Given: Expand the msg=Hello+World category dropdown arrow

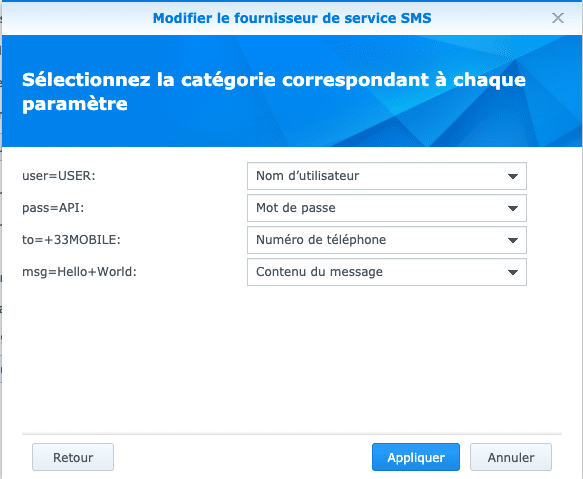Looking at the screenshot, I should (513, 272).
